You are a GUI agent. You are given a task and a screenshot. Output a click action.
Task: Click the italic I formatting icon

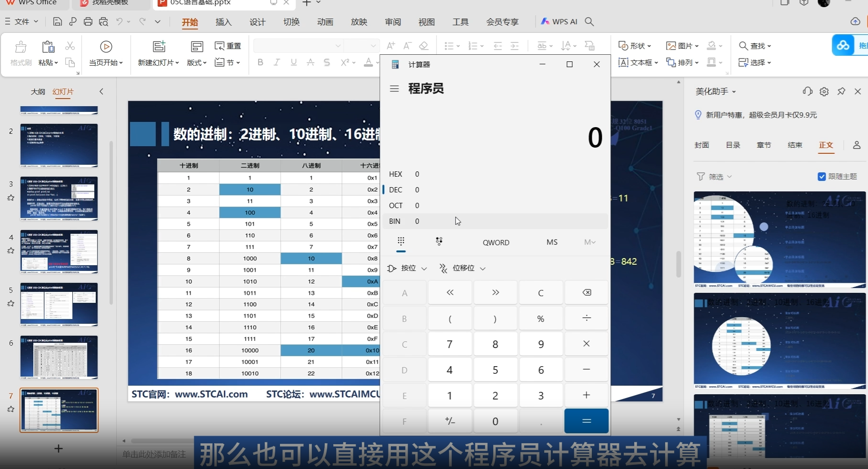(277, 62)
